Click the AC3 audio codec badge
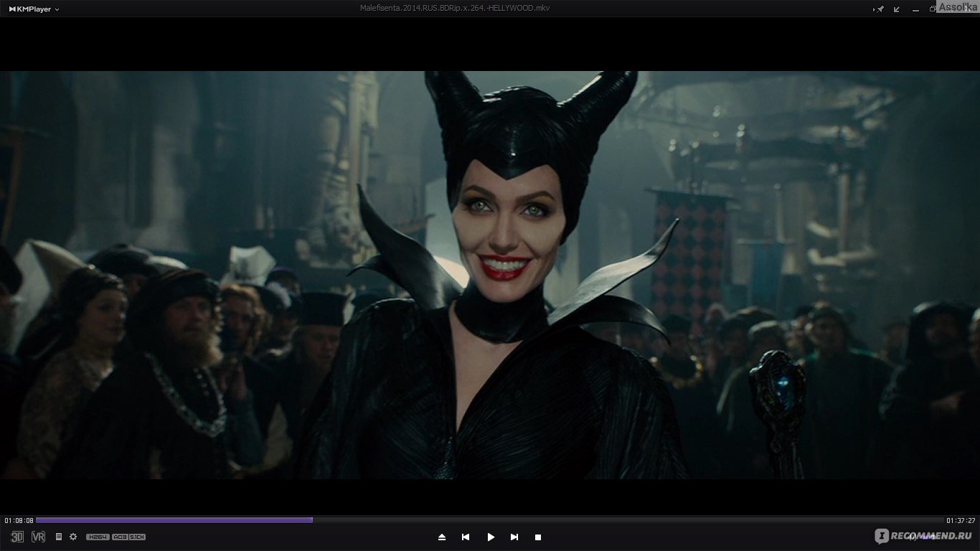 [x=120, y=537]
